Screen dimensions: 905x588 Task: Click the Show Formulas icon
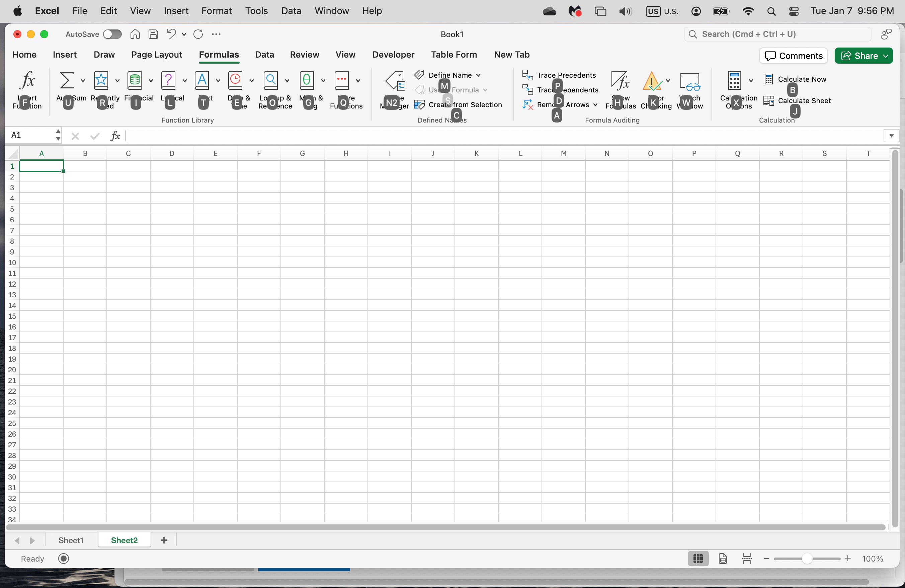point(620,81)
